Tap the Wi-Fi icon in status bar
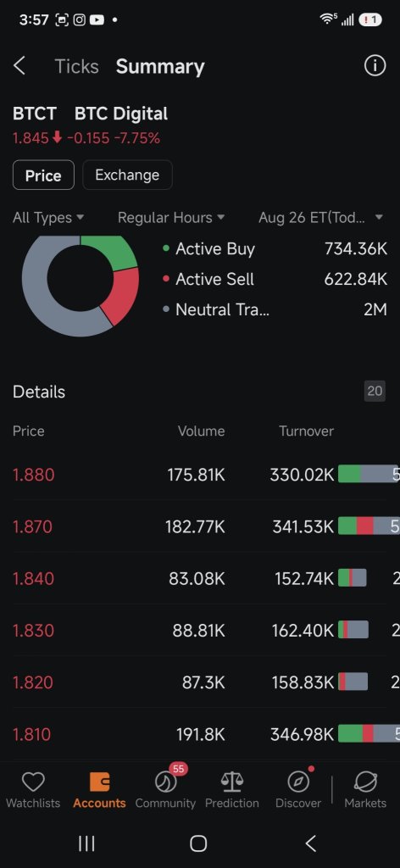Viewport: 400px width, 868px height. tap(327, 19)
